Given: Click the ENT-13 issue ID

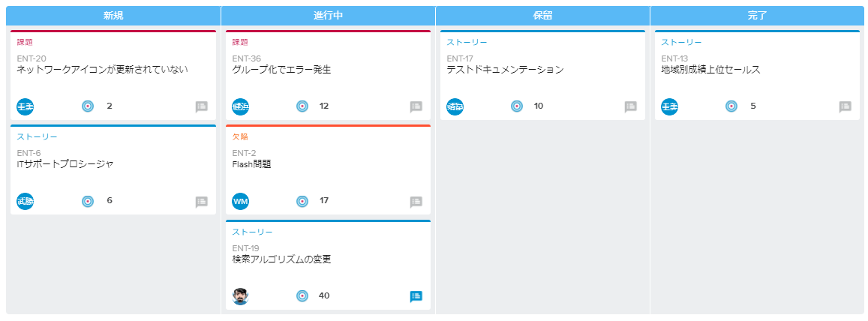Looking at the screenshot, I should tap(674, 58).
